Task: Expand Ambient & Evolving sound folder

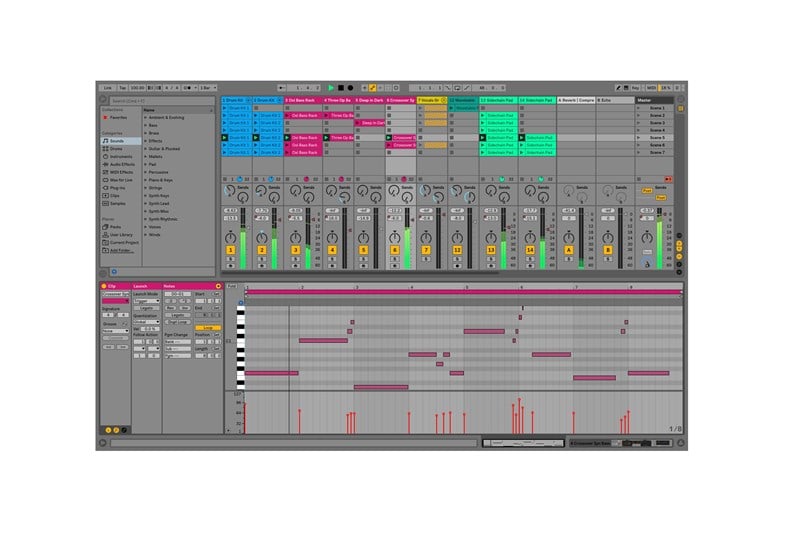Action: pos(145,117)
